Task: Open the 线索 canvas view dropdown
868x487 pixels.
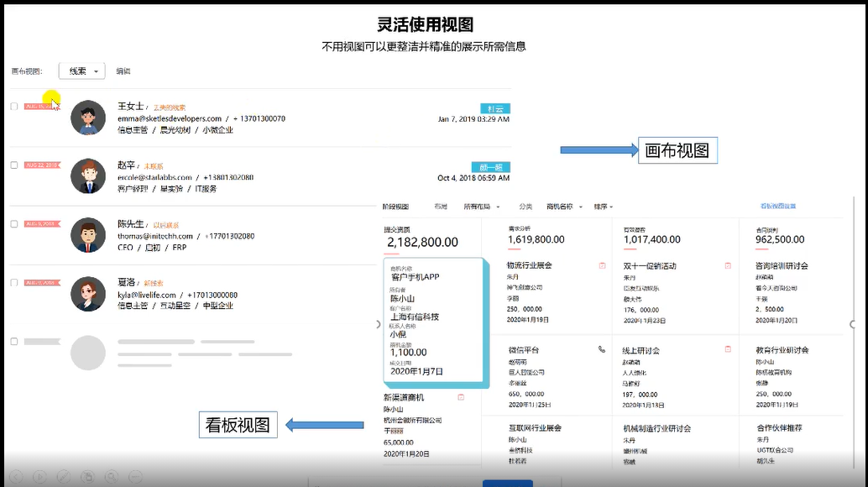Action: pos(81,71)
